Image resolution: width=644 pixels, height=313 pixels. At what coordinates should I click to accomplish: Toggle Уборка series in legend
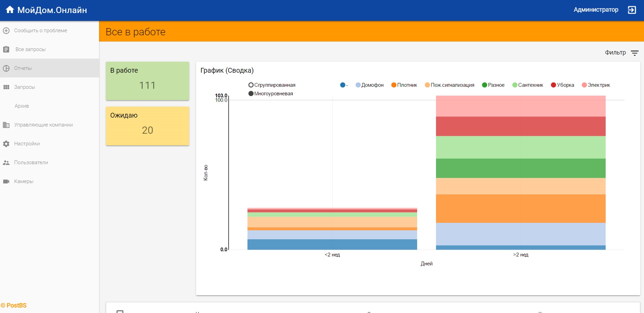pyautogui.click(x=562, y=85)
